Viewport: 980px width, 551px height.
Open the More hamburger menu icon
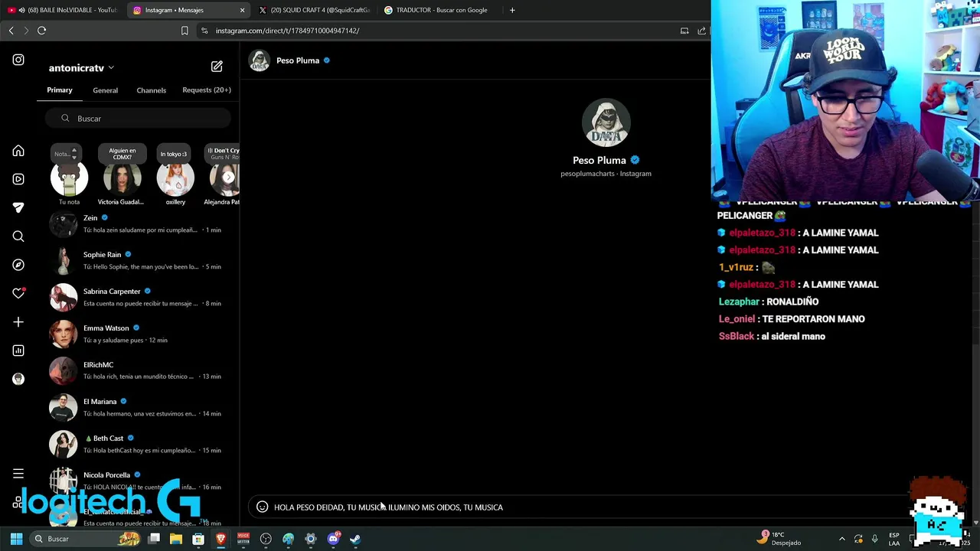coord(18,474)
